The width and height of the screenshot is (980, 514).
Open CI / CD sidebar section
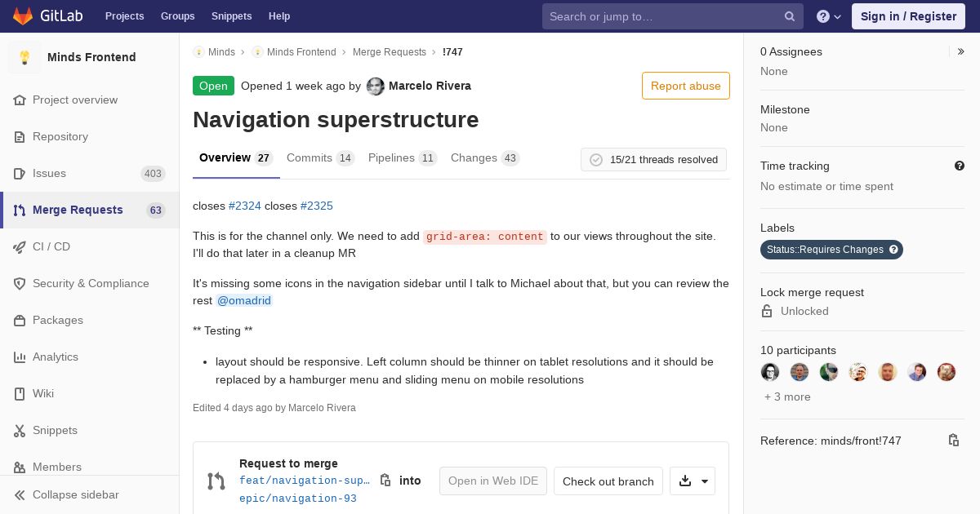coord(90,246)
